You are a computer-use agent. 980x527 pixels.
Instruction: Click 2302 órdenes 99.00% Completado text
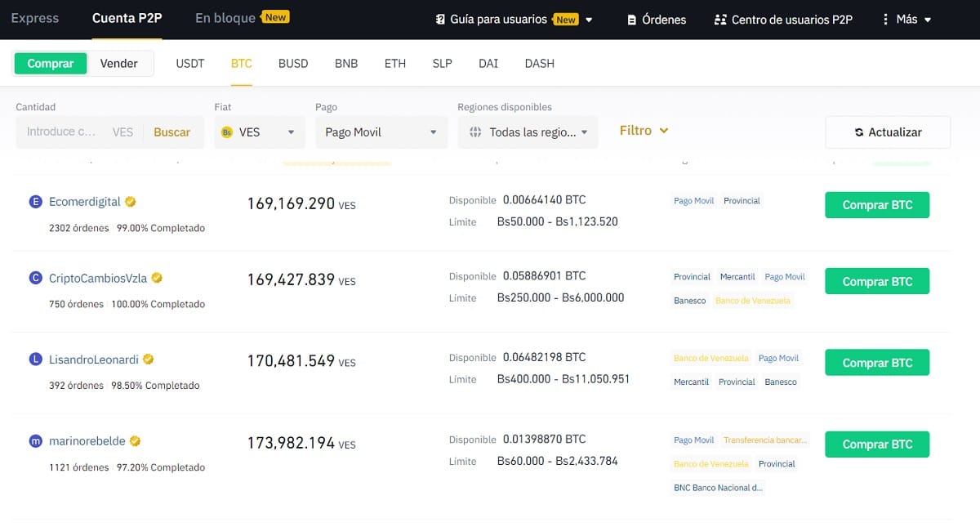(x=127, y=229)
